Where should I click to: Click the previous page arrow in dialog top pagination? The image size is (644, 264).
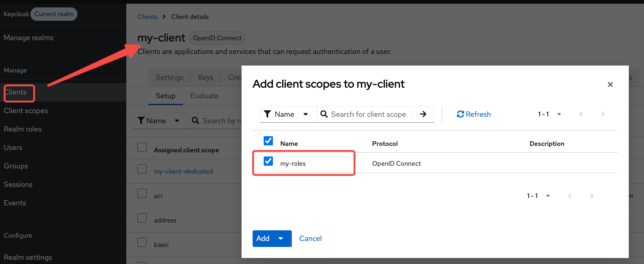click(x=580, y=114)
